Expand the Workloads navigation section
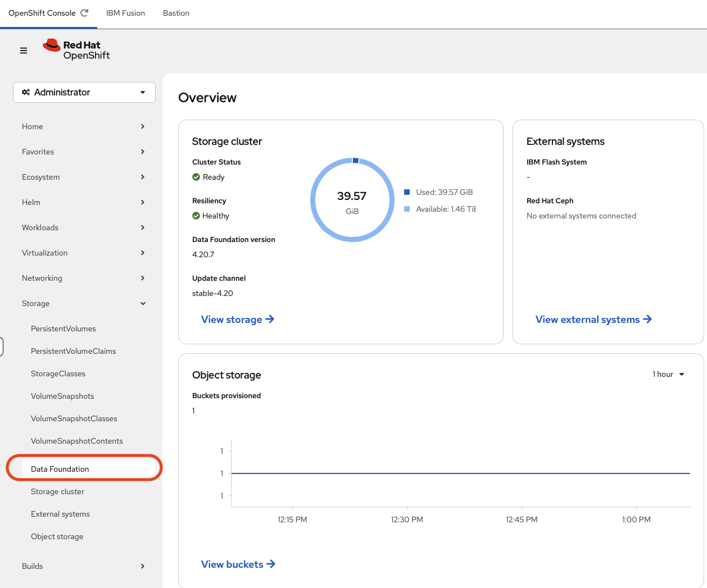707x588 pixels. click(83, 227)
